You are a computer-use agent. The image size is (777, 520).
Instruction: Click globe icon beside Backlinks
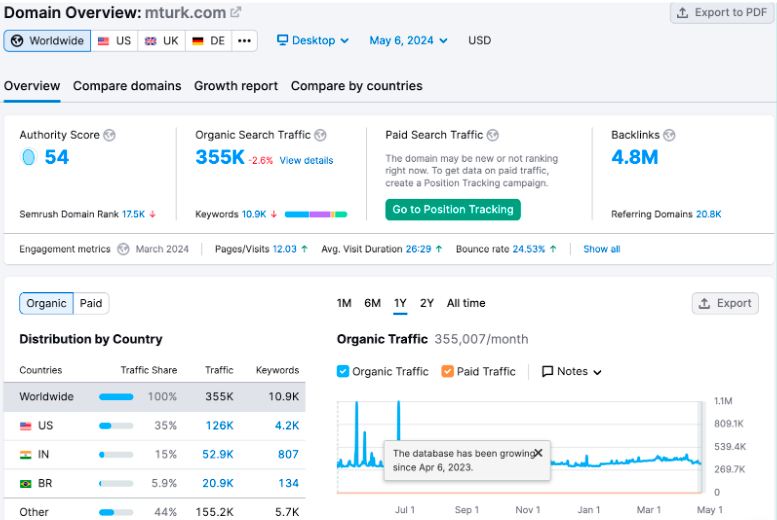(x=669, y=135)
